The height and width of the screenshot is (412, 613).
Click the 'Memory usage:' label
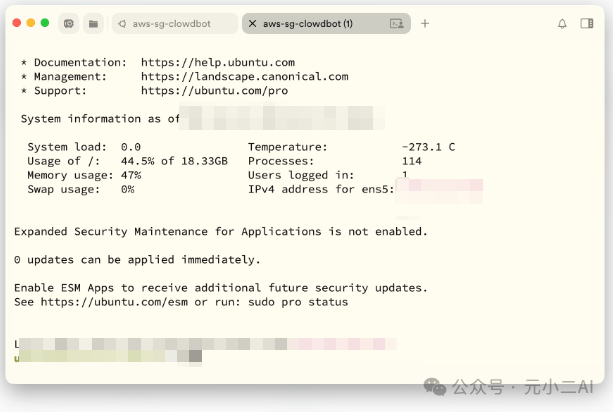point(70,176)
